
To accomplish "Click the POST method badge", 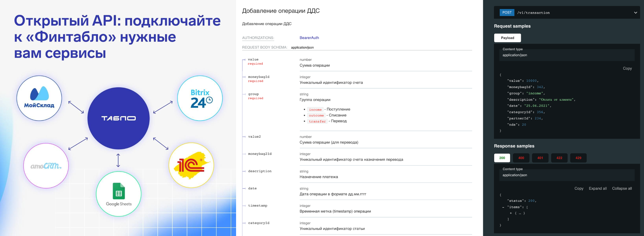I will (x=507, y=12).
